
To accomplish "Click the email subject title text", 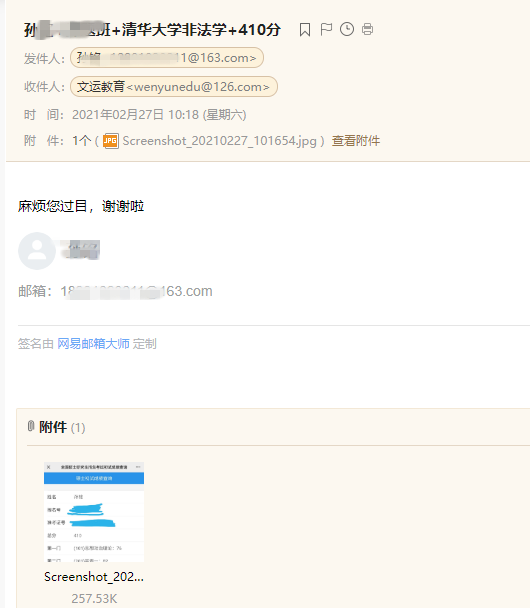I will click(152, 30).
